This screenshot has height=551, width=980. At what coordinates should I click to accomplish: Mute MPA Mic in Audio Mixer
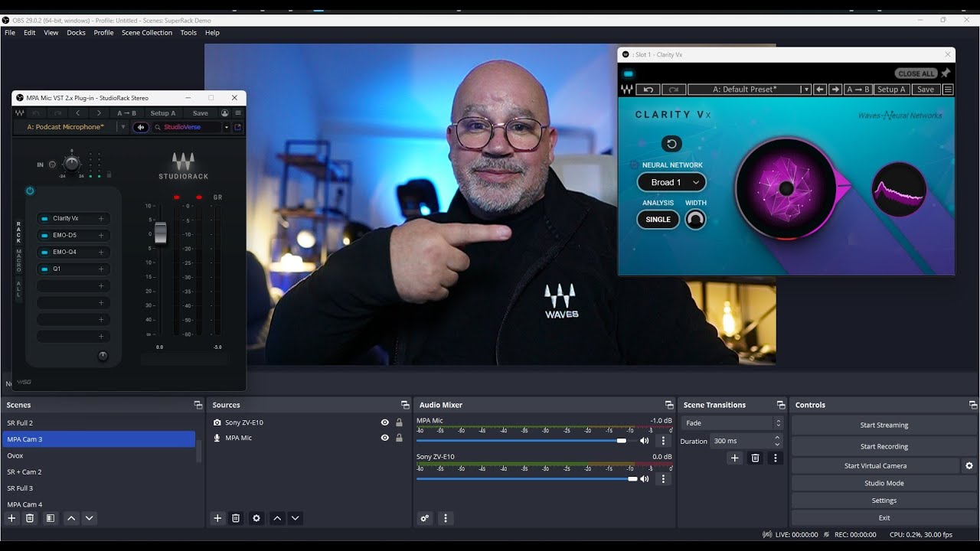click(x=645, y=441)
